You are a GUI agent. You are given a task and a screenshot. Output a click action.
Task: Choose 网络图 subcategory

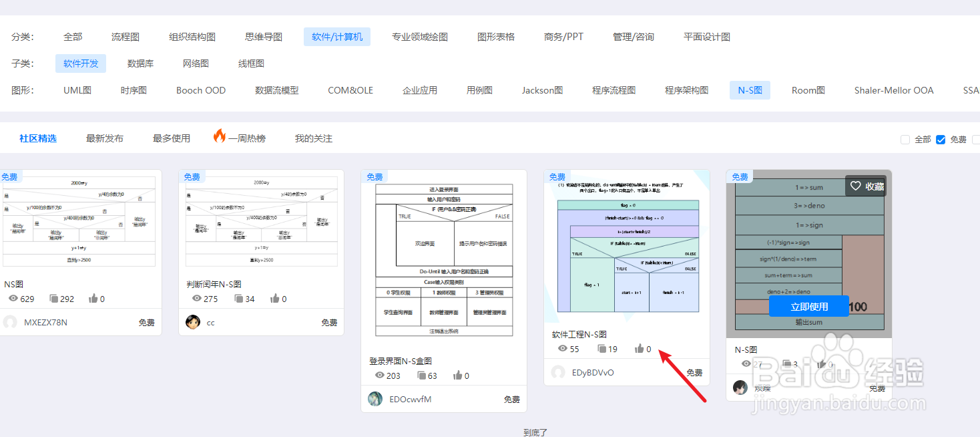click(x=196, y=63)
